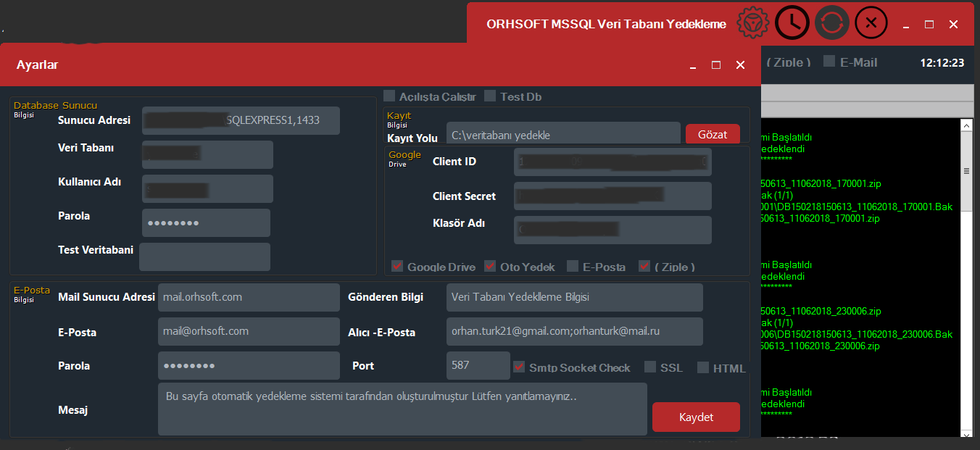The width and height of the screenshot is (980, 450).
Task: Click the database Parola password field
Action: [x=206, y=222]
